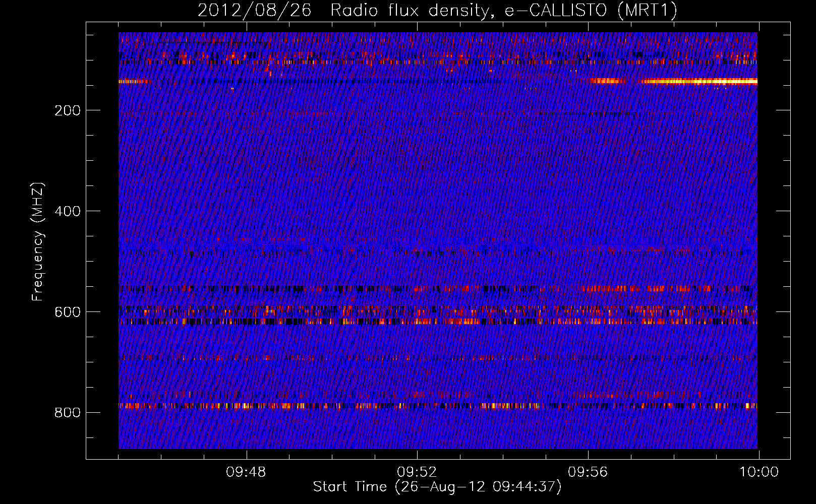Click the bright yellow-white emission band in the spectrogram
The height and width of the screenshot is (504, 816).
[698, 81]
